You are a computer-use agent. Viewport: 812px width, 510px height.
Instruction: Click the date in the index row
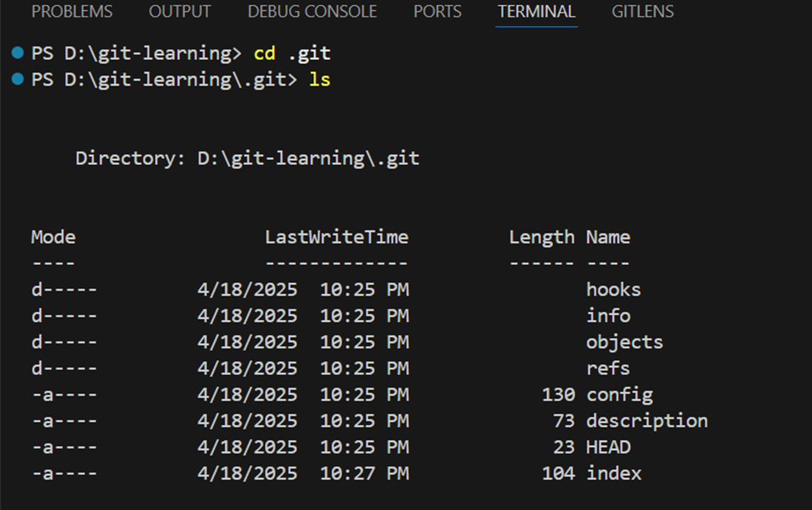click(247, 473)
